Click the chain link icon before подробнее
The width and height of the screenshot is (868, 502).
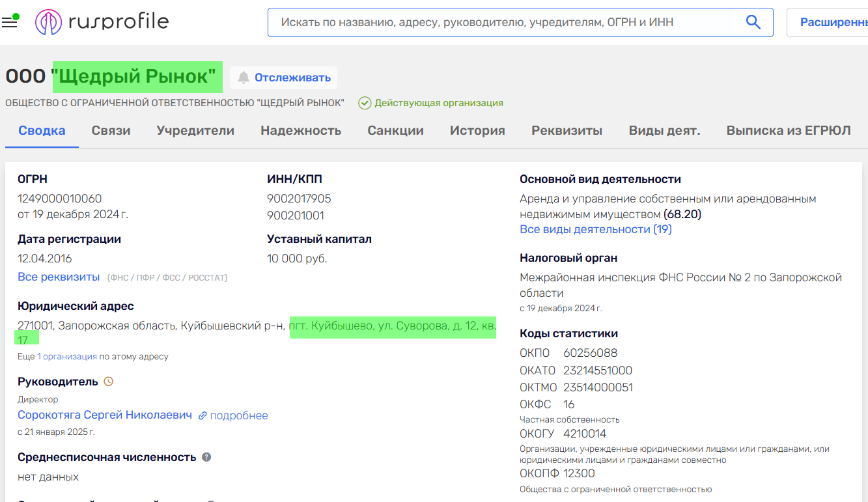pyautogui.click(x=203, y=415)
